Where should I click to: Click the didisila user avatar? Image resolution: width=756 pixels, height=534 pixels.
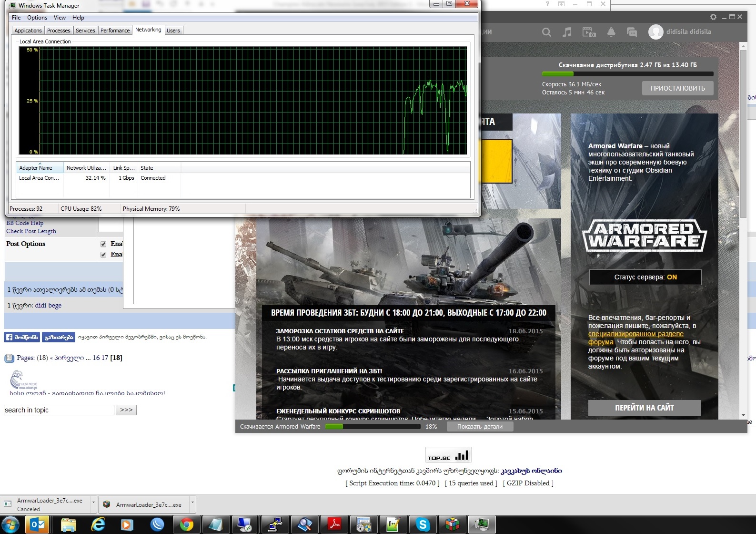point(656,32)
